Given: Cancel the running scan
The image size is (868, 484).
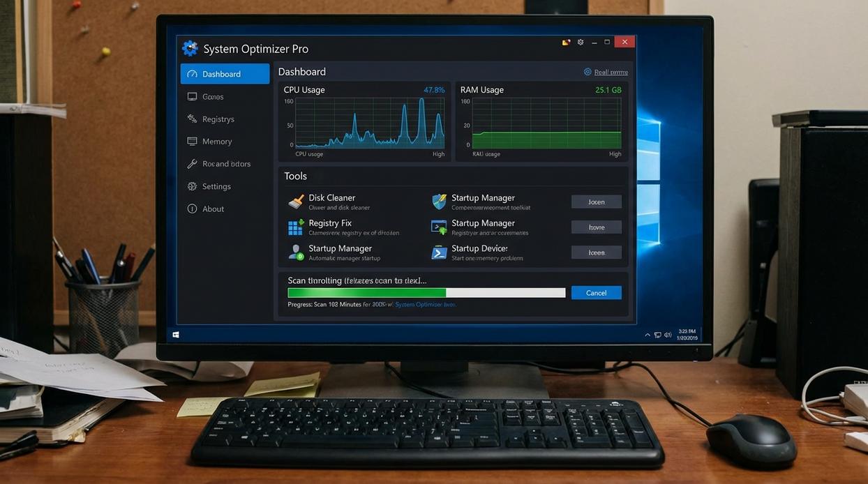Looking at the screenshot, I should pos(596,292).
